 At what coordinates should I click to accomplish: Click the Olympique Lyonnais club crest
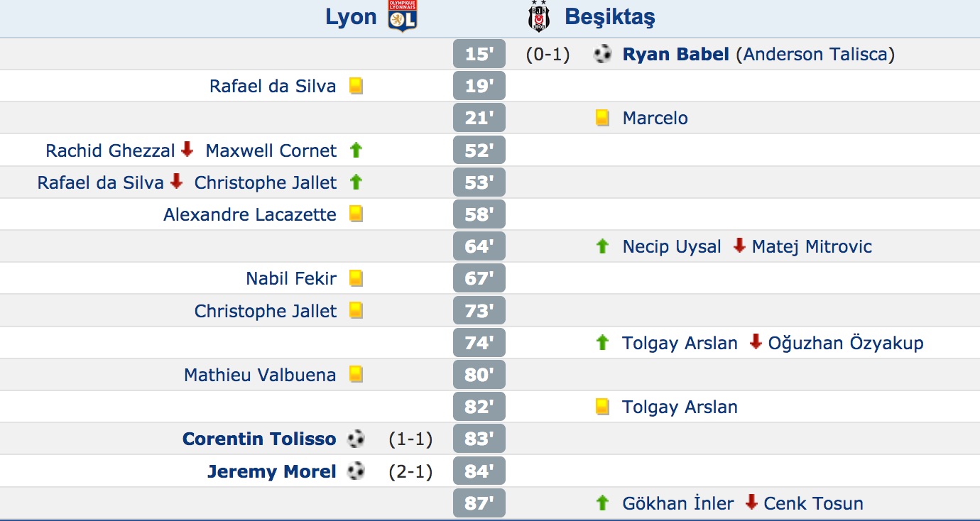[403, 16]
